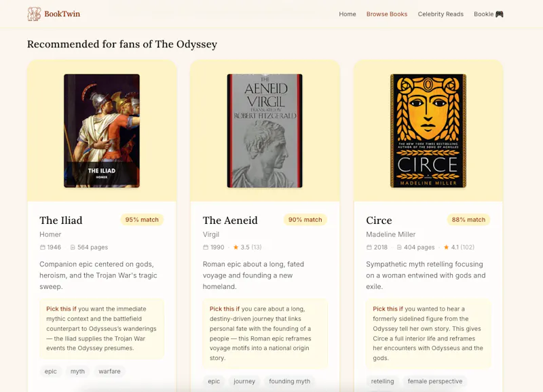Open Celebrity Reads in the navigation

441,14
